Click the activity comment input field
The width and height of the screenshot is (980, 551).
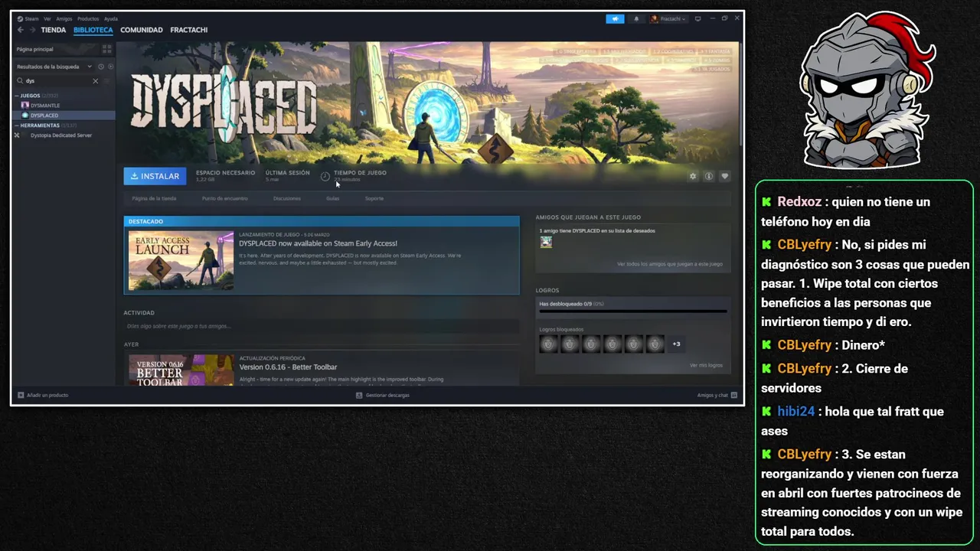click(x=322, y=326)
